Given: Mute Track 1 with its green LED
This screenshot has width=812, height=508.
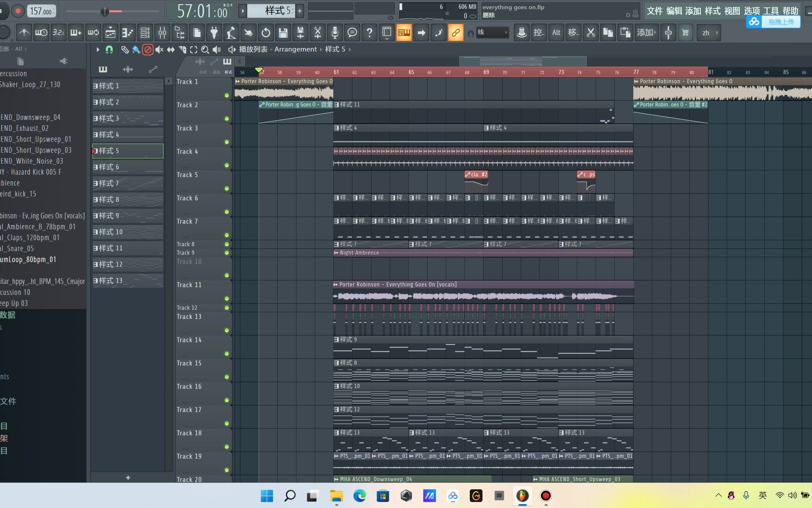Looking at the screenshot, I should point(227,96).
